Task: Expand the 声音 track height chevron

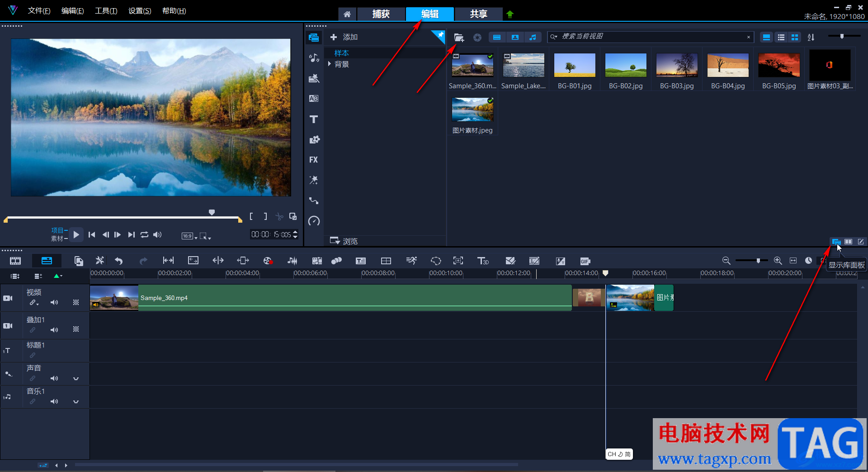Action: (76, 379)
